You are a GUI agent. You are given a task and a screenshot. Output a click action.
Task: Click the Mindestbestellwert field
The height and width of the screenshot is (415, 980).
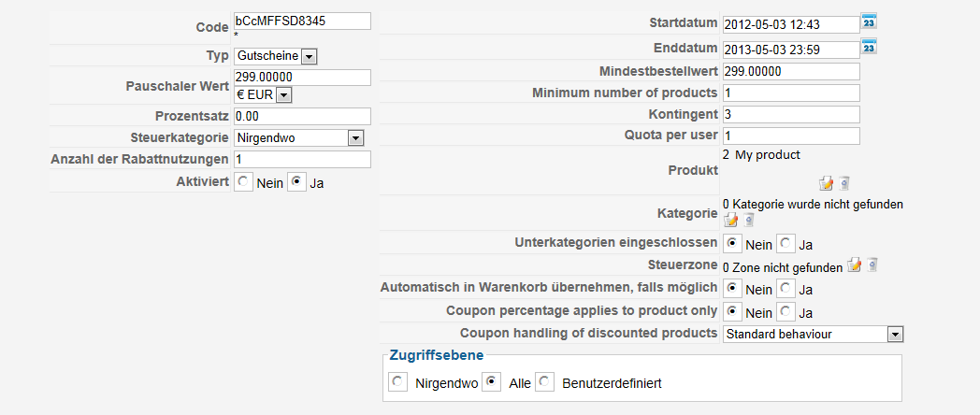tap(790, 71)
